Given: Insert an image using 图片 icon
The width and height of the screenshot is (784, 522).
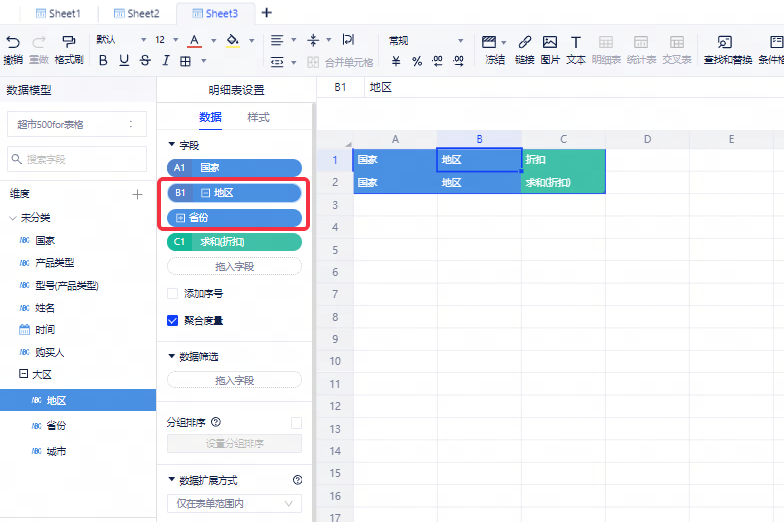Looking at the screenshot, I should [x=550, y=42].
